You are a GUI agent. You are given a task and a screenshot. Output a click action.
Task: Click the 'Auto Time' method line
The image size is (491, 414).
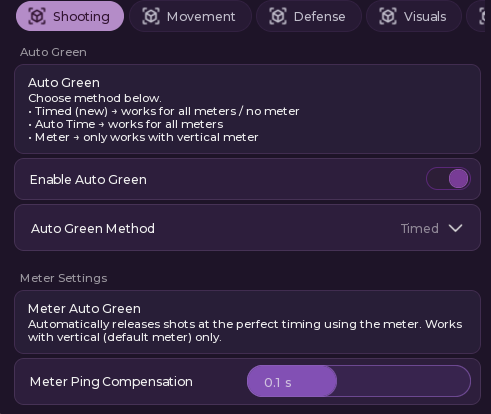126,124
